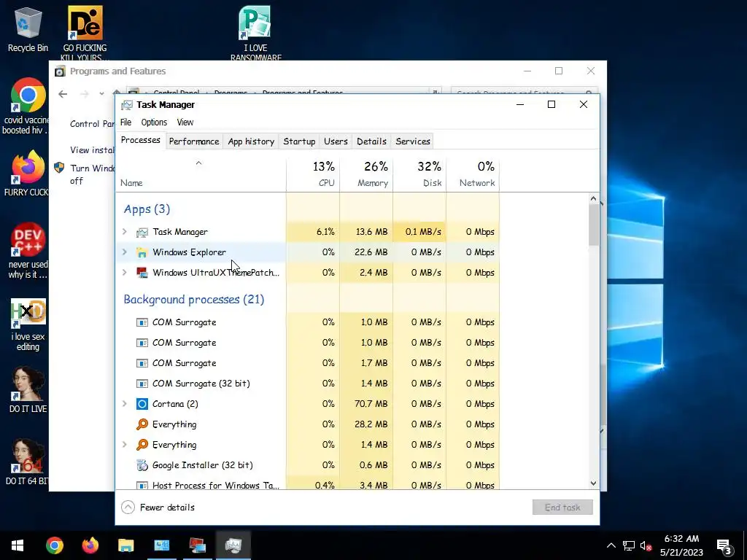Click the network tray icon

[629, 545]
